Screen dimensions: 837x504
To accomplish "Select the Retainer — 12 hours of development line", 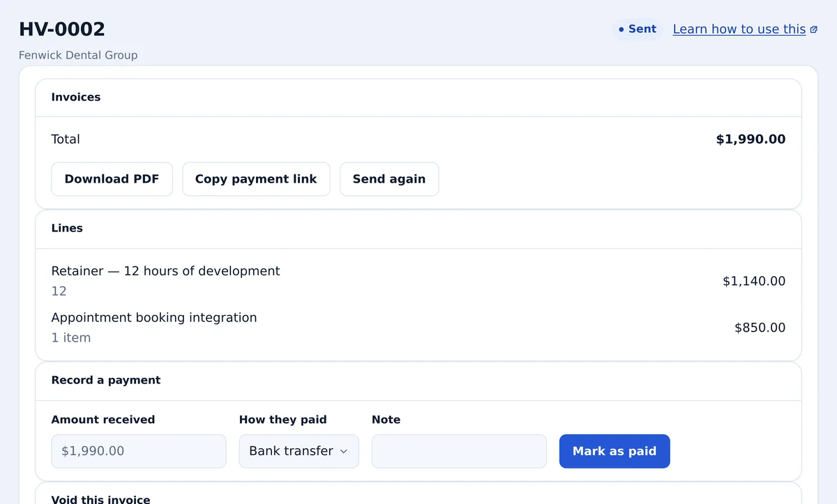I will (165, 271).
